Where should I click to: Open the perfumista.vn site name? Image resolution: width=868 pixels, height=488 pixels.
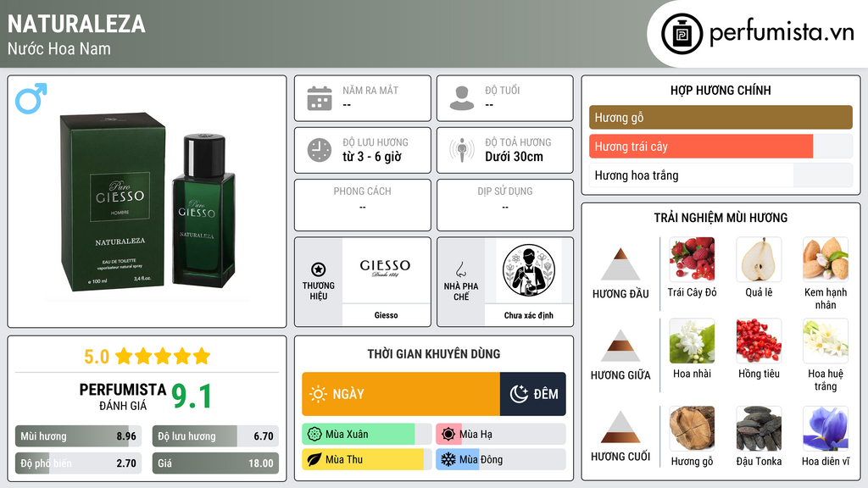click(x=782, y=33)
